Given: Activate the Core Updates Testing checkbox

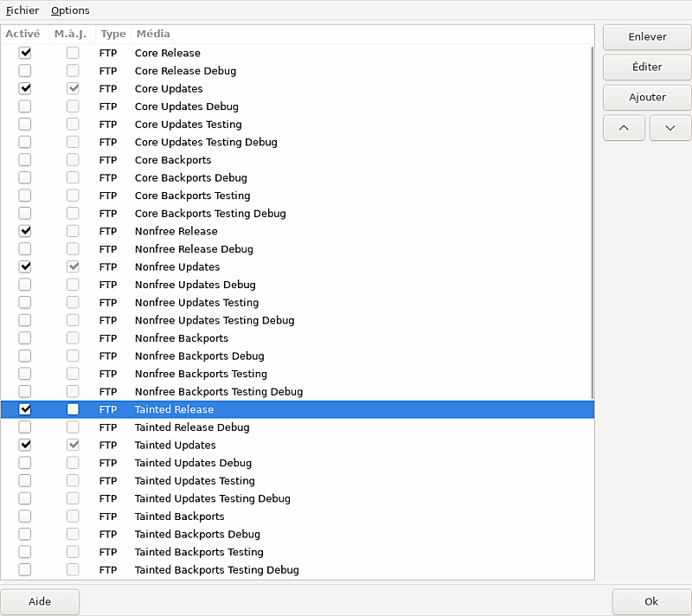Looking at the screenshot, I should [x=25, y=125].
